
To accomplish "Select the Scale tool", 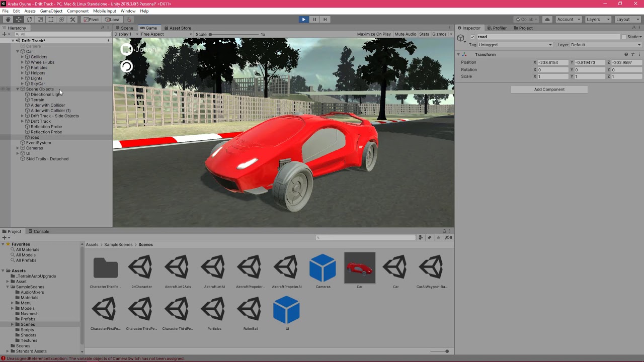I will tap(40, 20).
